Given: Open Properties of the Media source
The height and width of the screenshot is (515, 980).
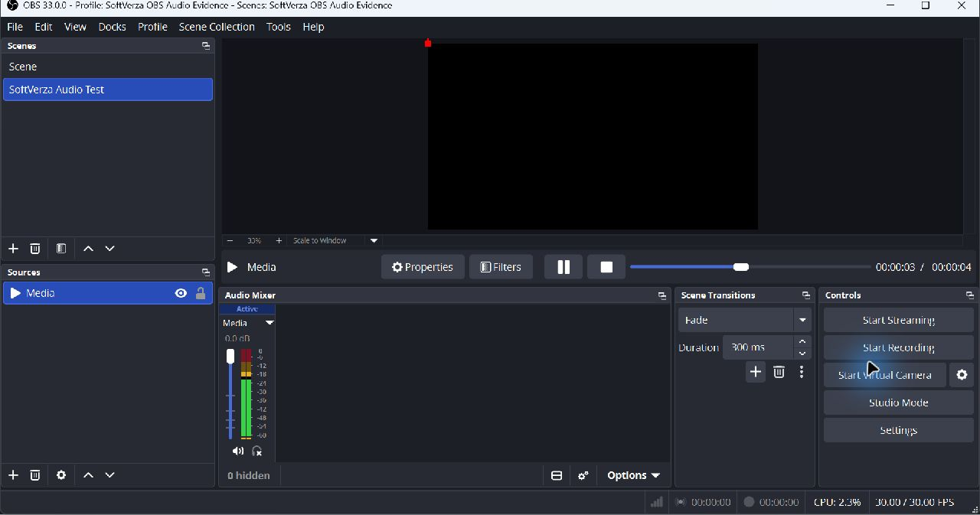Looking at the screenshot, I should [423, 267].
